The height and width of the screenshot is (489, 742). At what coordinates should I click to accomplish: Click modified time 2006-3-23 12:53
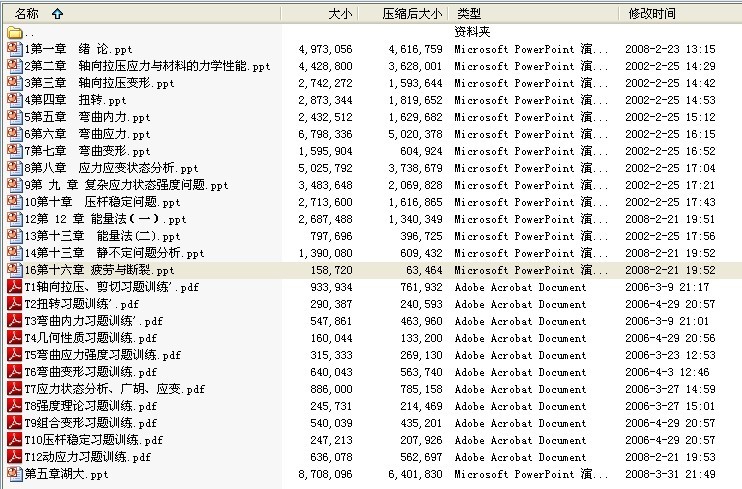click(x=670, y=356)
